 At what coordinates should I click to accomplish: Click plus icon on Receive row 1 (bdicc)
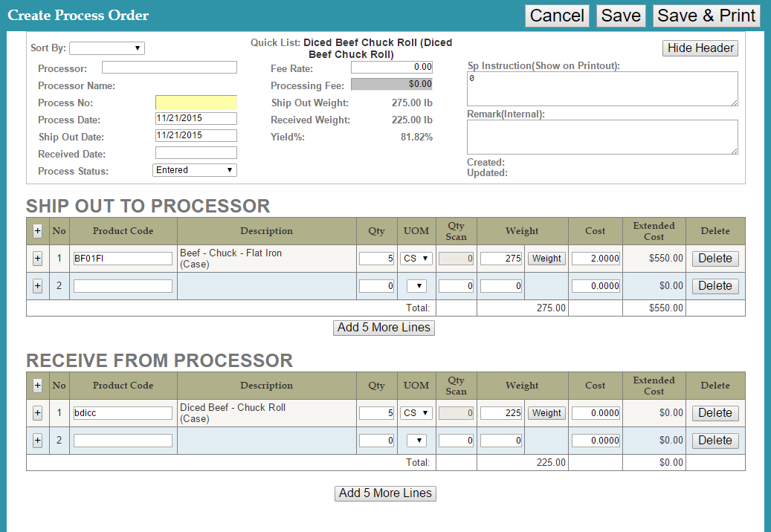tap(37, 413)
